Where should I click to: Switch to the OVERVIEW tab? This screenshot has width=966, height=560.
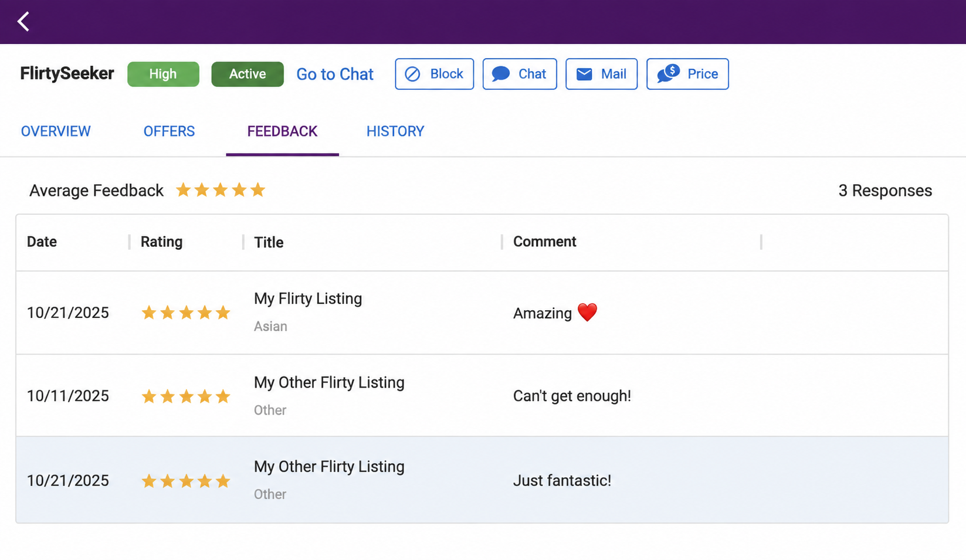pyautogui.click(x=56, y=131)
